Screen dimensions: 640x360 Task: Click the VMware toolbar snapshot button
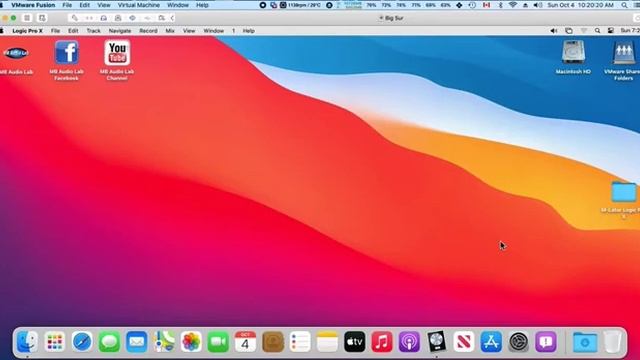[x=42, y=18]
